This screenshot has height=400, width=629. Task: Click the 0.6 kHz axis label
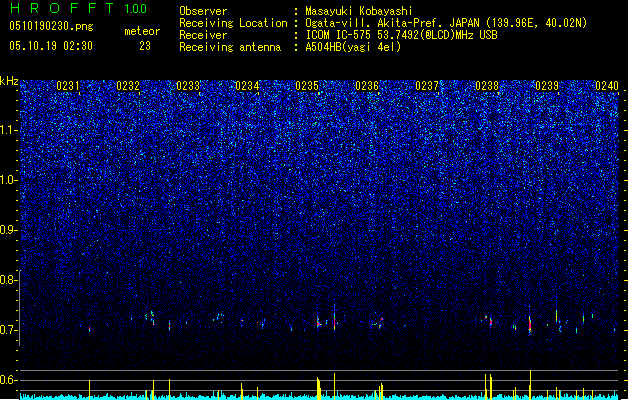tap(8, 380)
